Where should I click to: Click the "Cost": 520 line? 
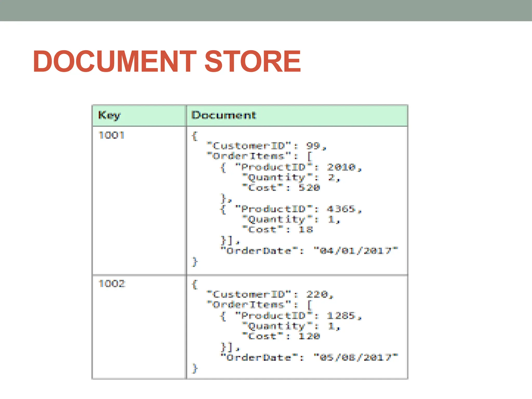tap(281, 188)
